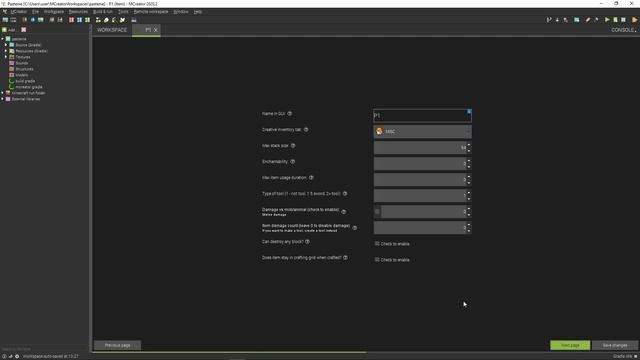Expand the Resources (Gradle) tree node
Image resolution: width=640 pixels, height=360 pixels.
[x=6, y=51]
